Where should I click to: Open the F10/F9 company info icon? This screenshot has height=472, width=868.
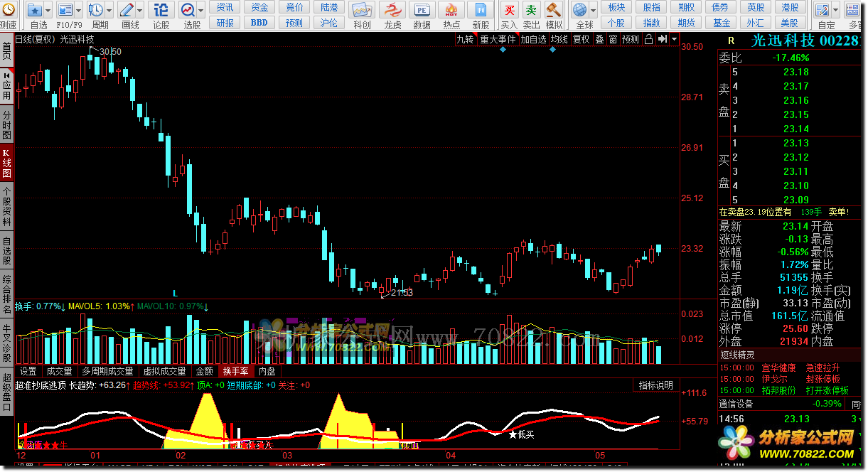65,10
